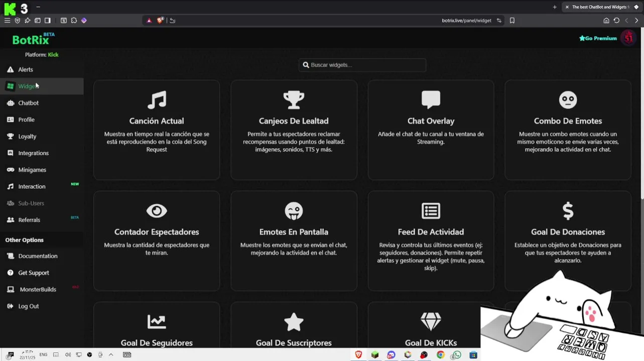Open Brave browser from the taskbar
Screen dimensions: 644x361
click(x=358, y=354)
